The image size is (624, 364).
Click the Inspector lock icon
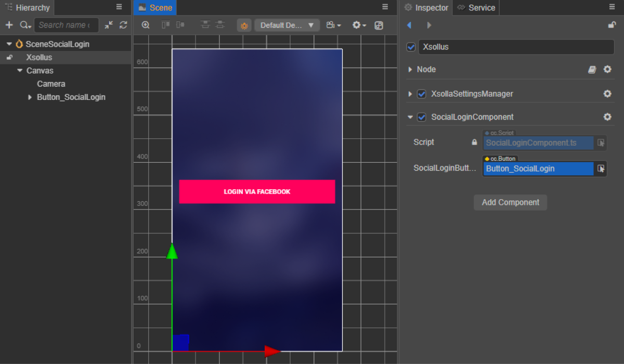click(x=612, y=25)
